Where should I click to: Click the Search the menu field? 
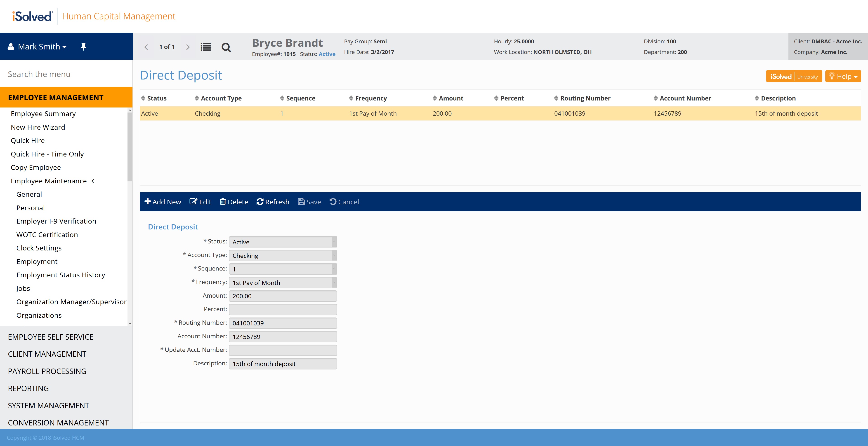pyautogui.click(x=66, y=74)
